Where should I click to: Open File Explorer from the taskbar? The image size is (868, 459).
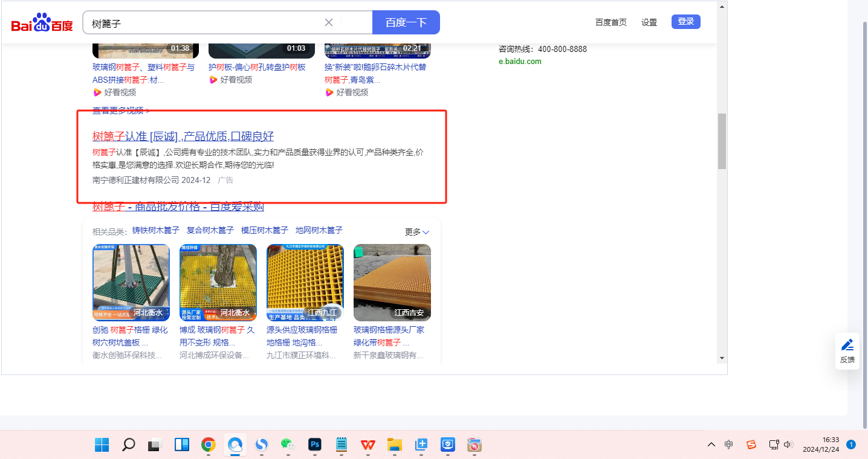coord(395,445)
